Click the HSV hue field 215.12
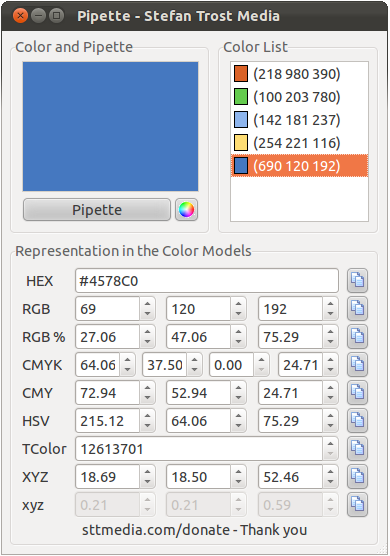390x556 pixels. click(107, 421)
